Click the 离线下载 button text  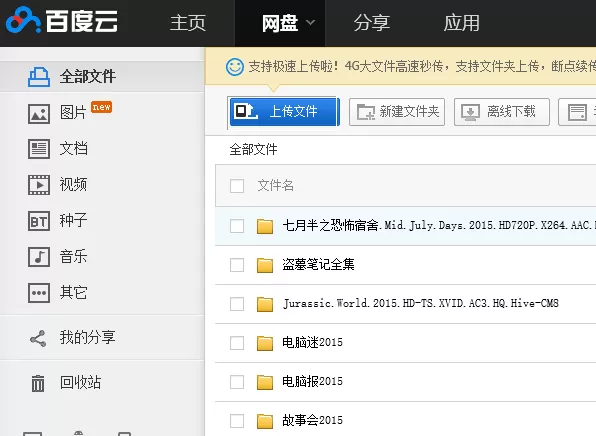coord(511,111)
